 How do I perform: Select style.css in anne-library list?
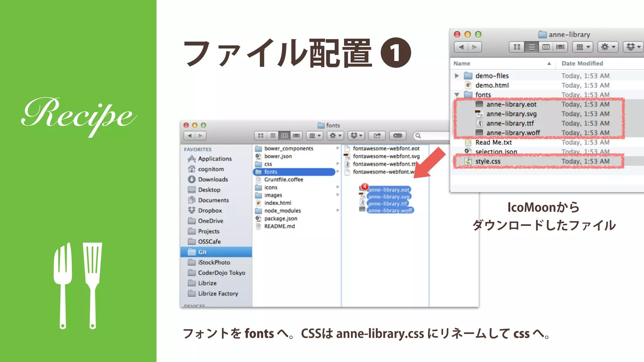tap(488, 162)
